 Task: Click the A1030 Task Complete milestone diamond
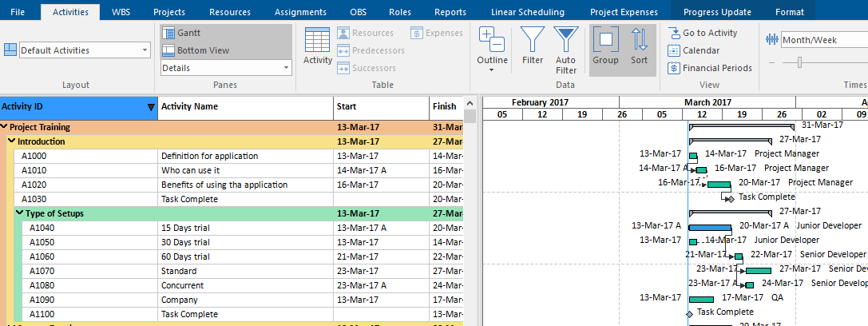pyautogui.click(x=730, y=199)
